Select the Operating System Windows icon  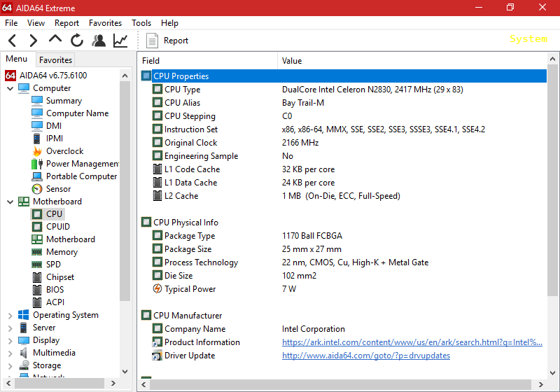point(24,315)
